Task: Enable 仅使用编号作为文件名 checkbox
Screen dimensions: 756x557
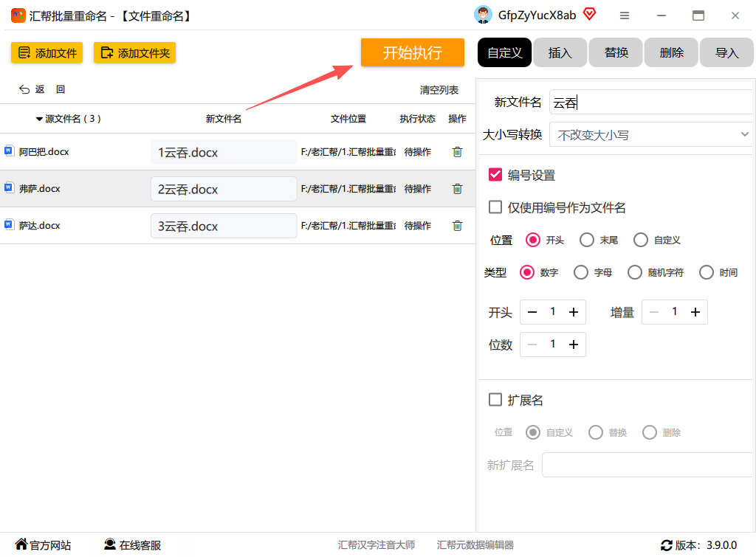Action: click(x=495, y=207)
